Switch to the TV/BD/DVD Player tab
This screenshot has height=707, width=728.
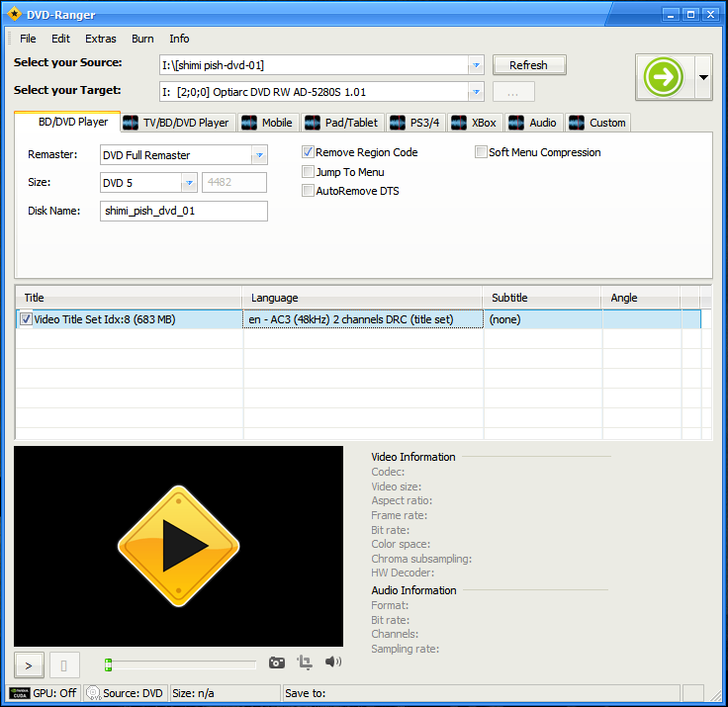tap(179, 123)
